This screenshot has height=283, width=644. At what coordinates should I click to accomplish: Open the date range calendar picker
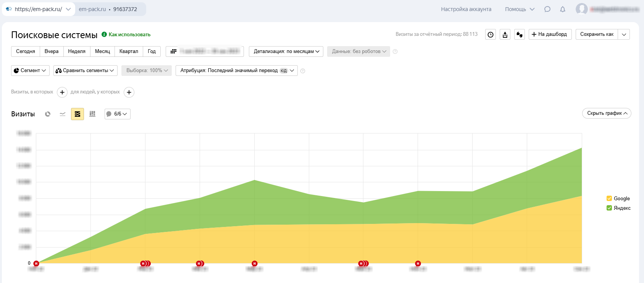tap(205, 51)
